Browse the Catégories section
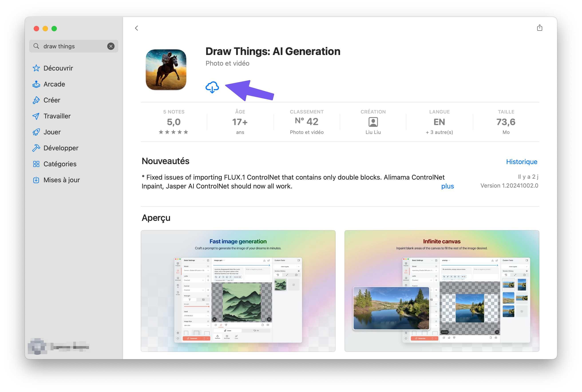 60,164
